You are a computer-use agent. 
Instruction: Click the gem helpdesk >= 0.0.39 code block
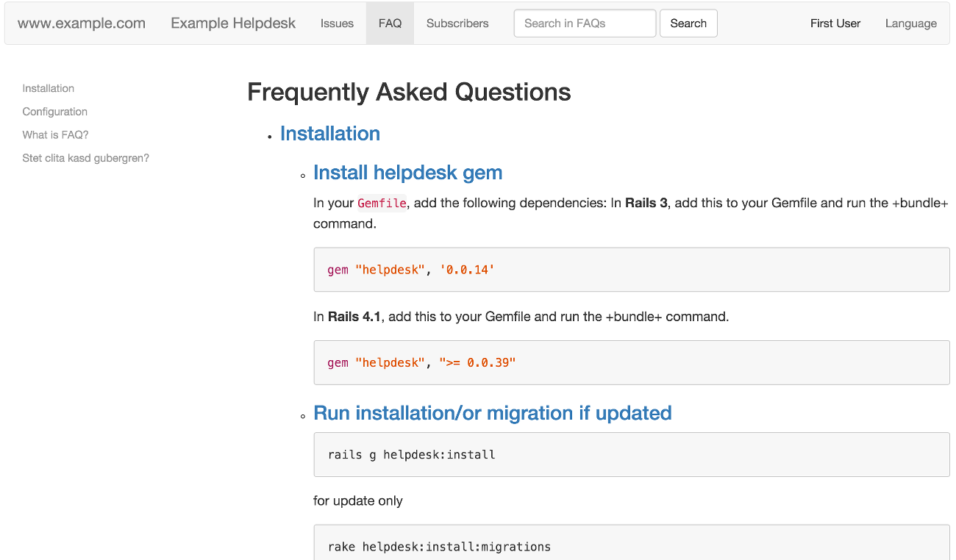[x=631, y=362]
